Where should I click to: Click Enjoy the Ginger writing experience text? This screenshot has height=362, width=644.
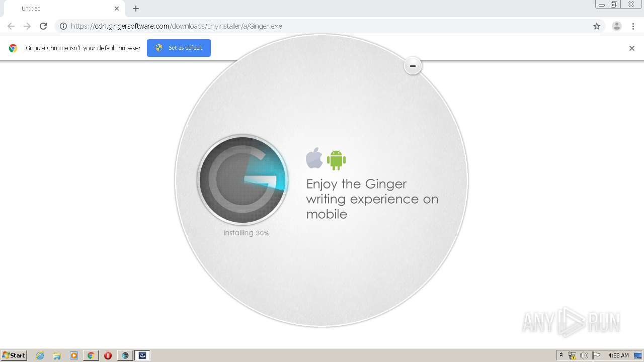pos(372,199)
